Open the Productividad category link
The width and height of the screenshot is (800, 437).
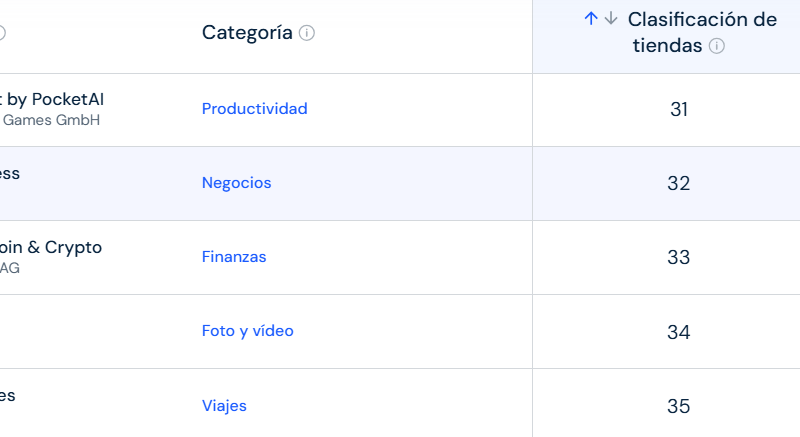[254, 109]
